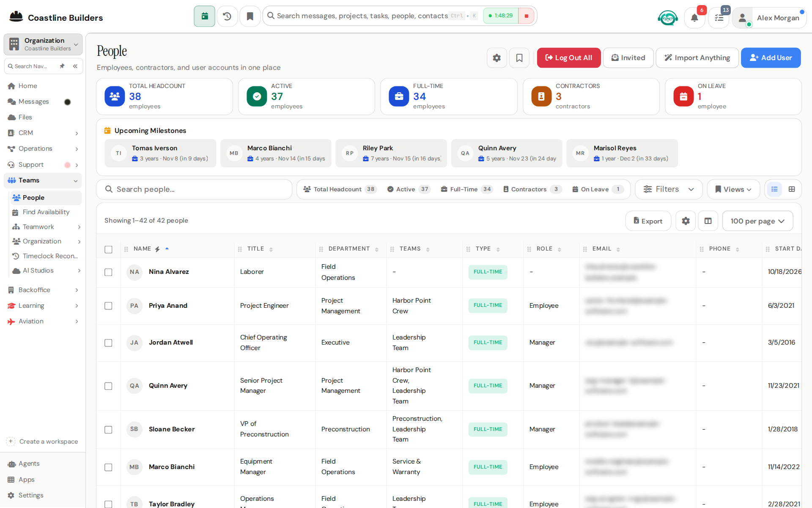This screenshot has width=812, height=508.
Task: Open the Organization workspace dropdown
Action: coord(43,44)
